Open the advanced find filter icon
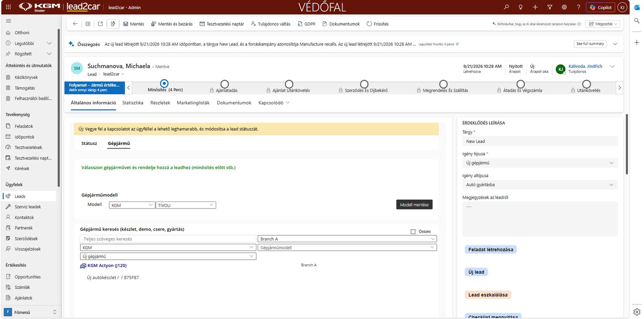Screen dimensions: 644x319 tap(550, 7)
